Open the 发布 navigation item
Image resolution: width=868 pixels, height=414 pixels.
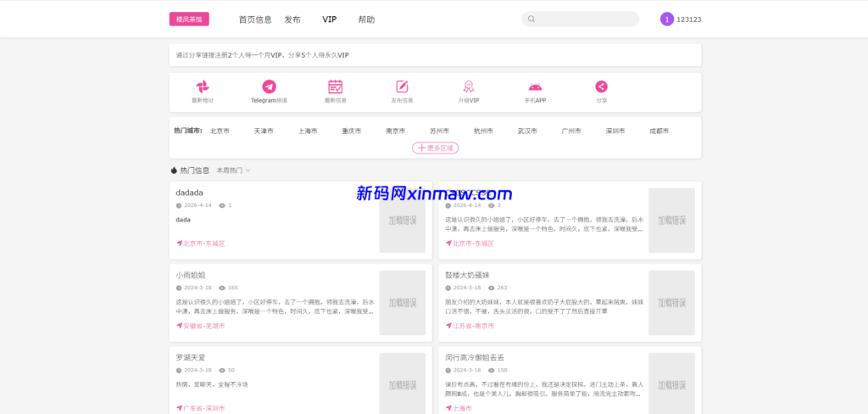pos(292,20)
